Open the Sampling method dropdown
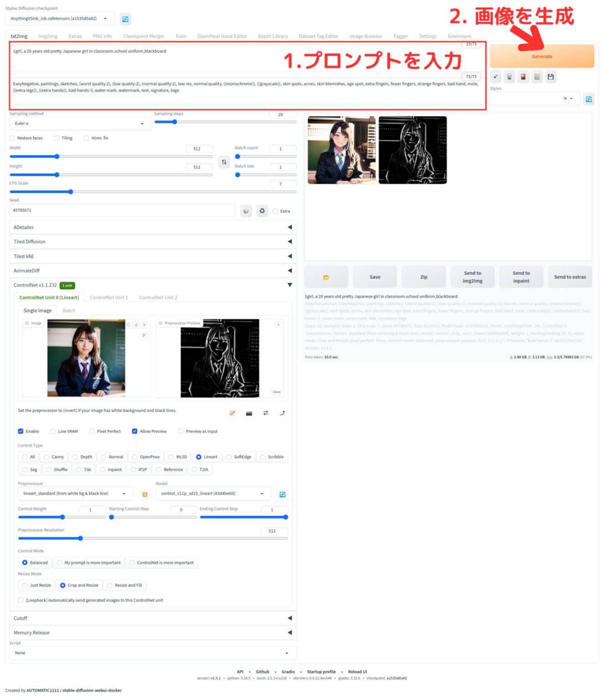Viewport: 604px width, 700px height. click(80, 123)
